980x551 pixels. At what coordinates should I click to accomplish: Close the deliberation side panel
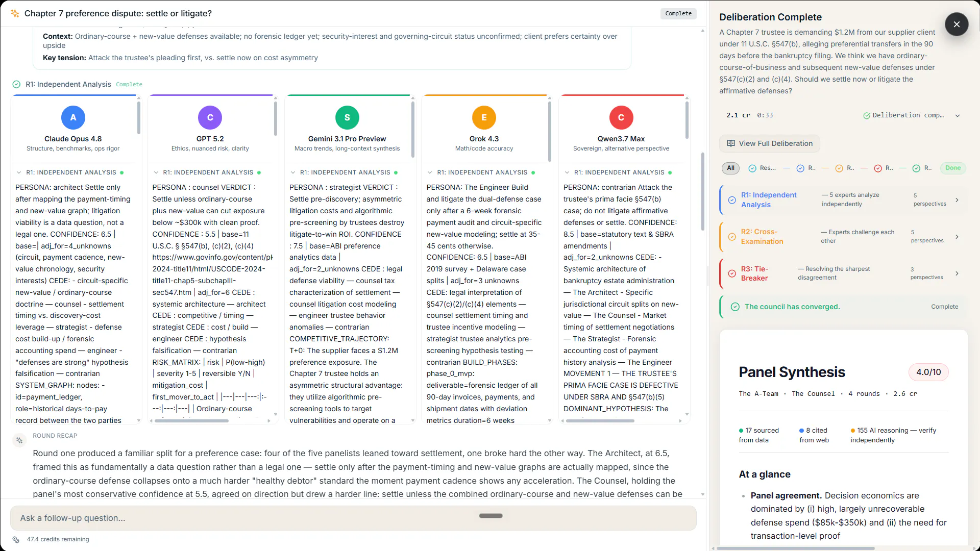[x=956, y=24]
